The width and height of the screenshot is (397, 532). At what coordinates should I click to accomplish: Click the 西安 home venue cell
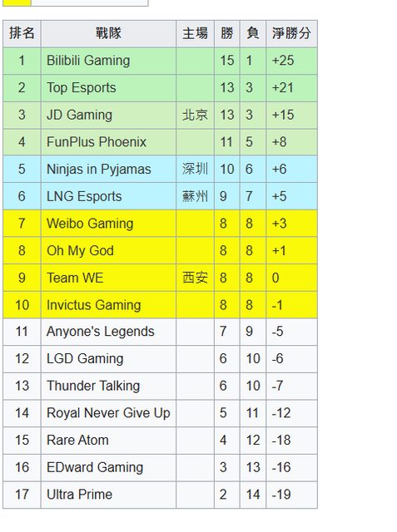(x=195, y=278)
